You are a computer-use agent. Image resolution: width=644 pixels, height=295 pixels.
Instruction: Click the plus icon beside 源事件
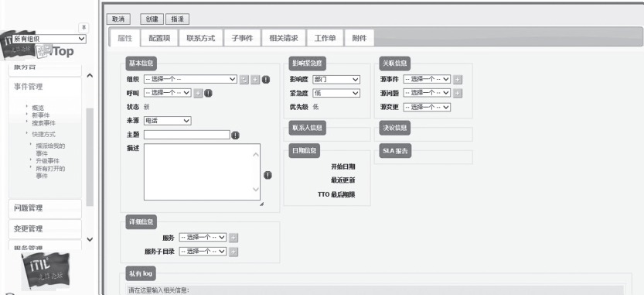pos(458,80)
